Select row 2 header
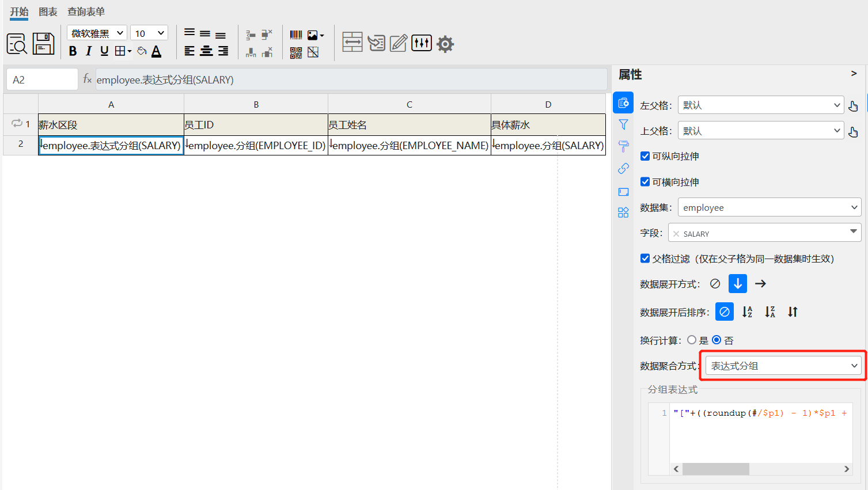Screen dimensions: 868x490 (21, 145)
